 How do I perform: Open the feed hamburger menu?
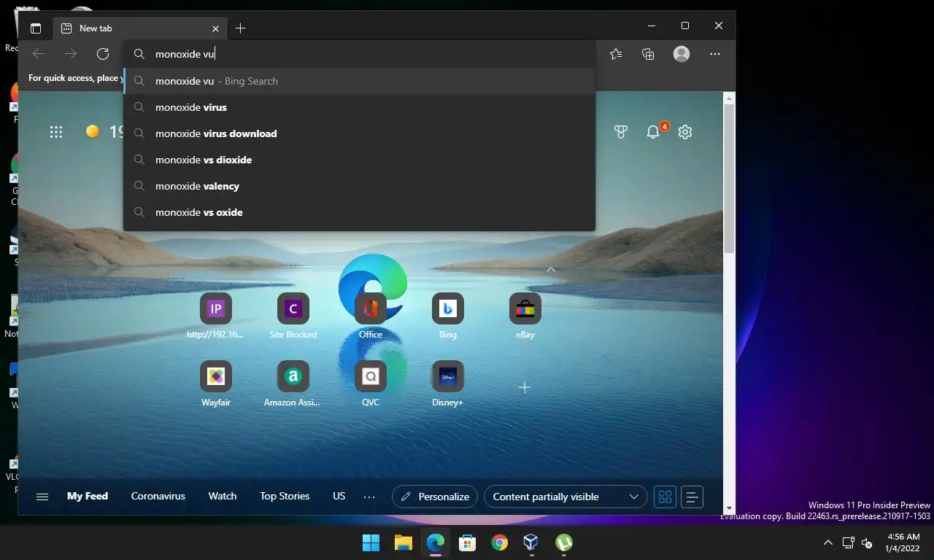(x=42, y=497)
